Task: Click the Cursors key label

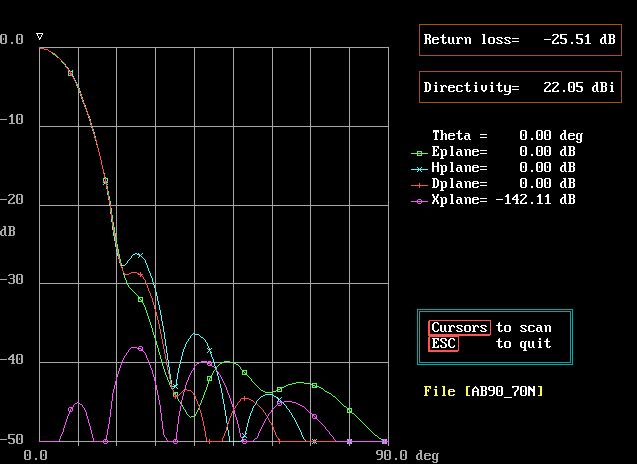Action: point(459,327)
